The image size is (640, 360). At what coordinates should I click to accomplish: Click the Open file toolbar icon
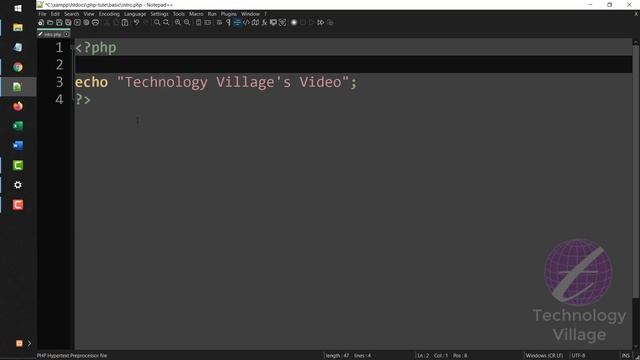[x=50, y=22]
